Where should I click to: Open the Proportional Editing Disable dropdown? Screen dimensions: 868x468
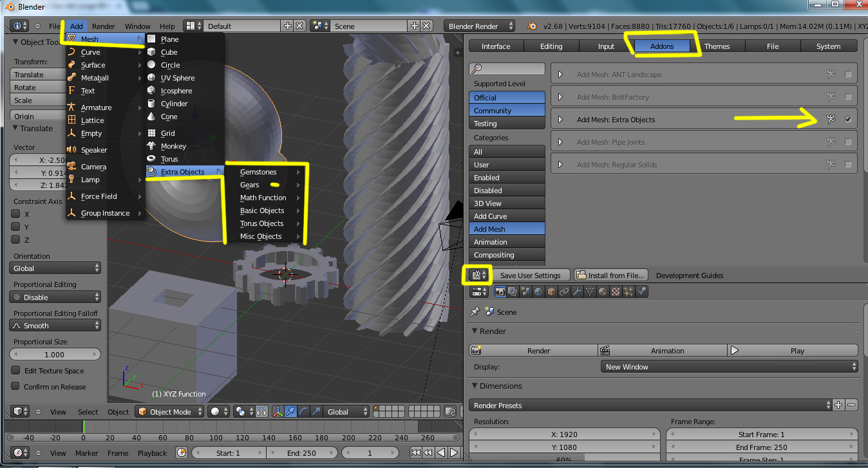point(55,297)
